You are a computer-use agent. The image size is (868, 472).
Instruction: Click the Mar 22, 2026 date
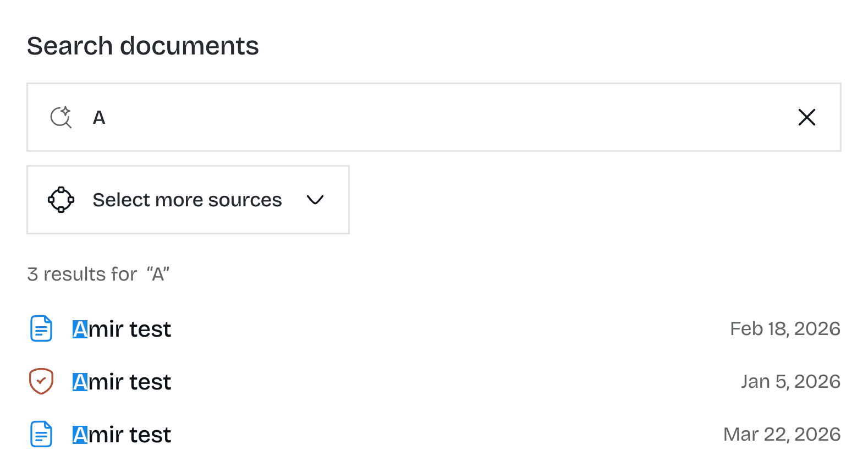782,435
